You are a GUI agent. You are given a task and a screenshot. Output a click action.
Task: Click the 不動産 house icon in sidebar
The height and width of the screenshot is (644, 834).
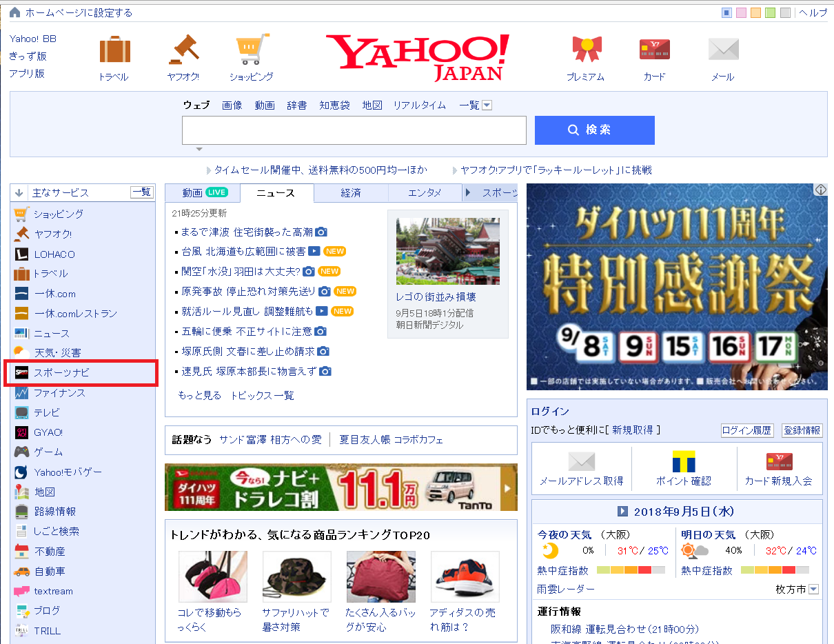[x=21, y=552]
